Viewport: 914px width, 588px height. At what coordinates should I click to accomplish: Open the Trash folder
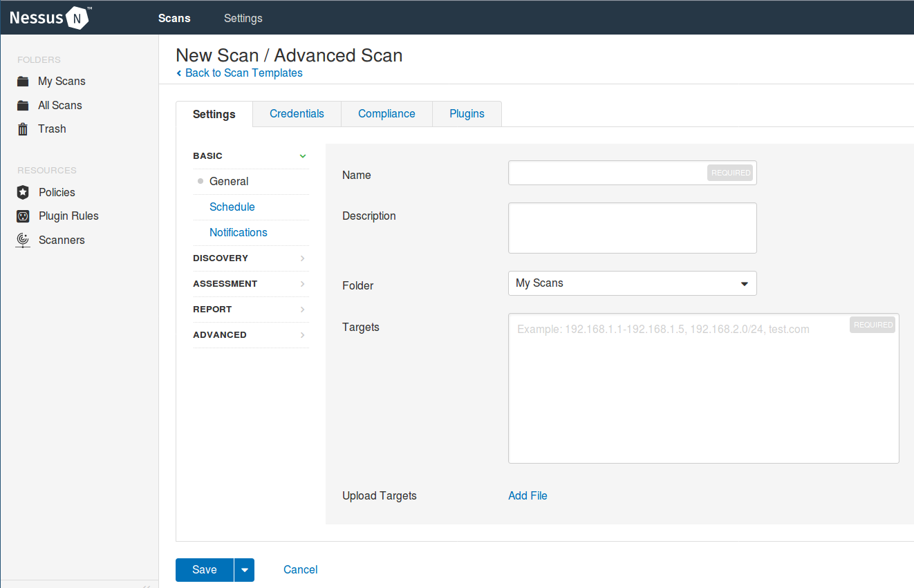point(52,129)
